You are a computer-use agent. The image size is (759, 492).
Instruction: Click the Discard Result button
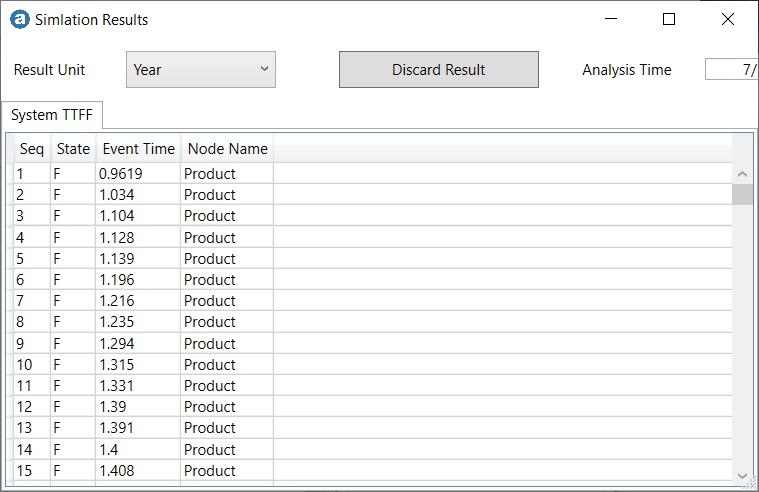click(x=438, y=70)
